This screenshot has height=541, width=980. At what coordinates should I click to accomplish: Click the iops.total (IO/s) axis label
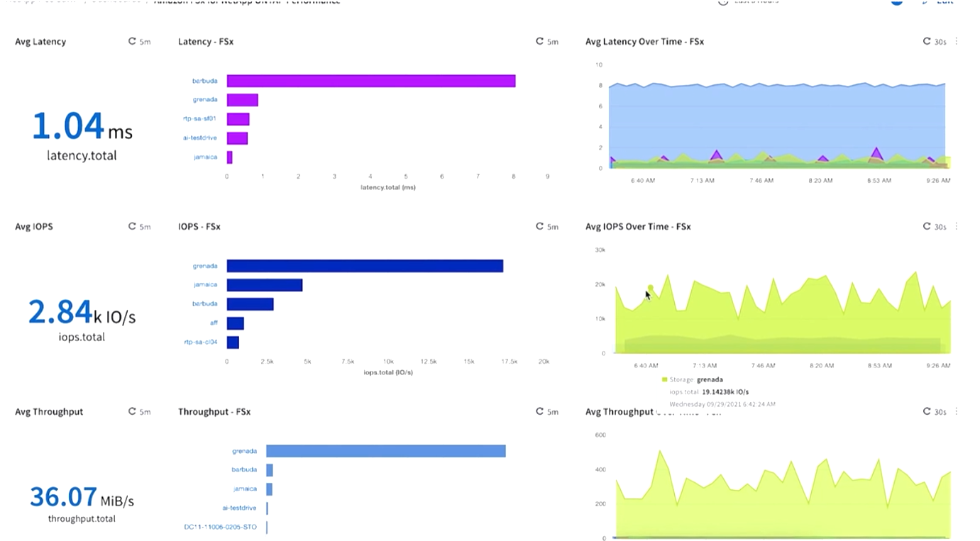(x=388, y=372)
